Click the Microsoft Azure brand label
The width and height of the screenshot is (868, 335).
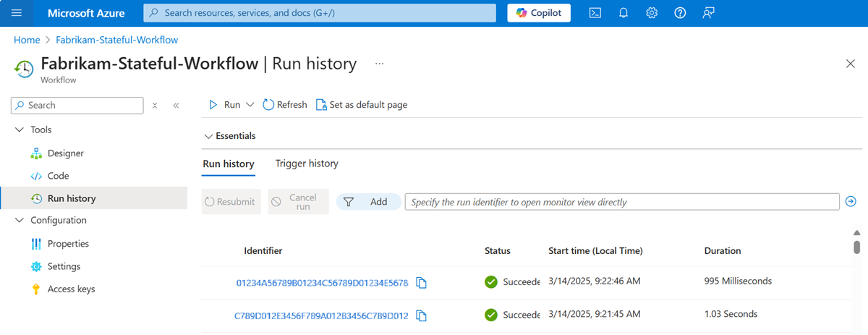[86, 13]
